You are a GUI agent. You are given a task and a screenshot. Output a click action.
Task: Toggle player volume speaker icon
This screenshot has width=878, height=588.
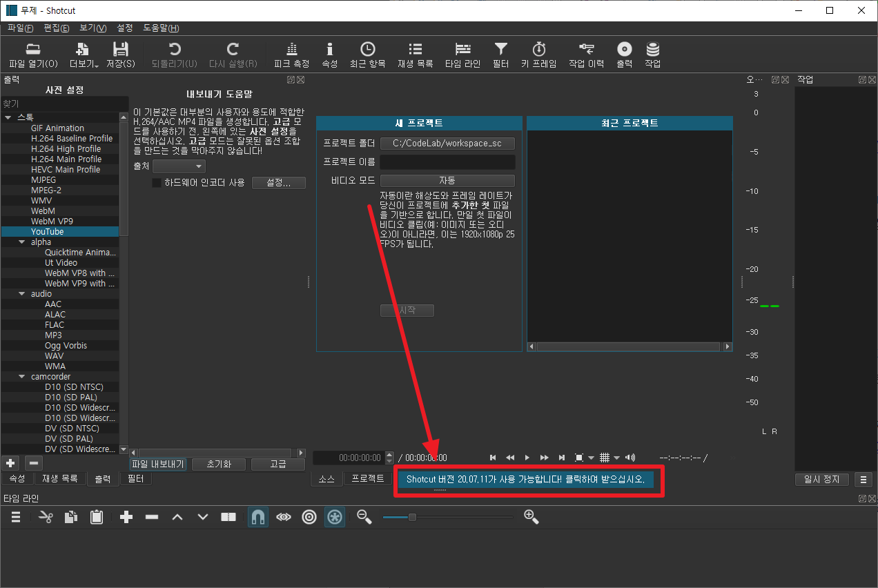[x=630, y=458]
